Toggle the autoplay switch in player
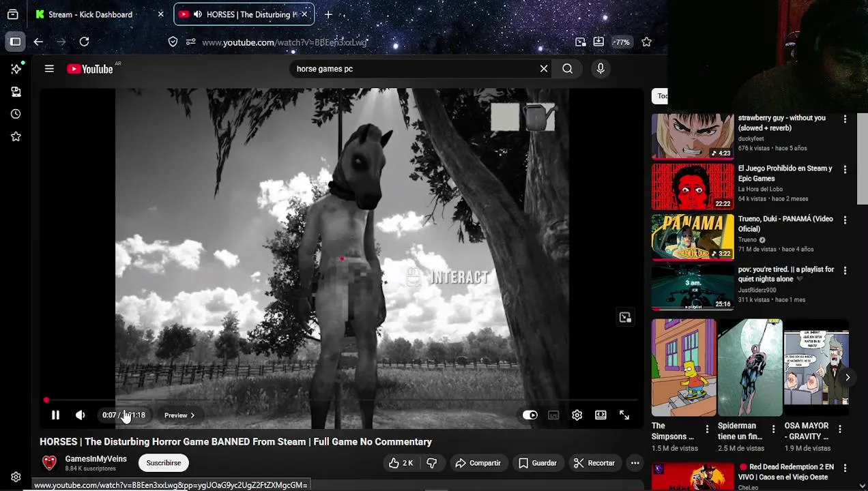 [530, 415]
